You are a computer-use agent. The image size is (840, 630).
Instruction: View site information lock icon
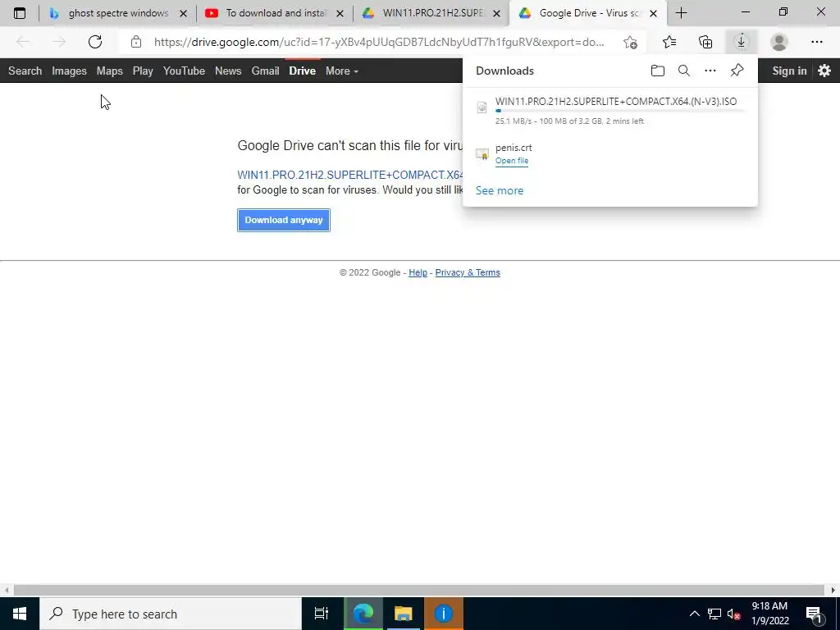pos(136,42)
